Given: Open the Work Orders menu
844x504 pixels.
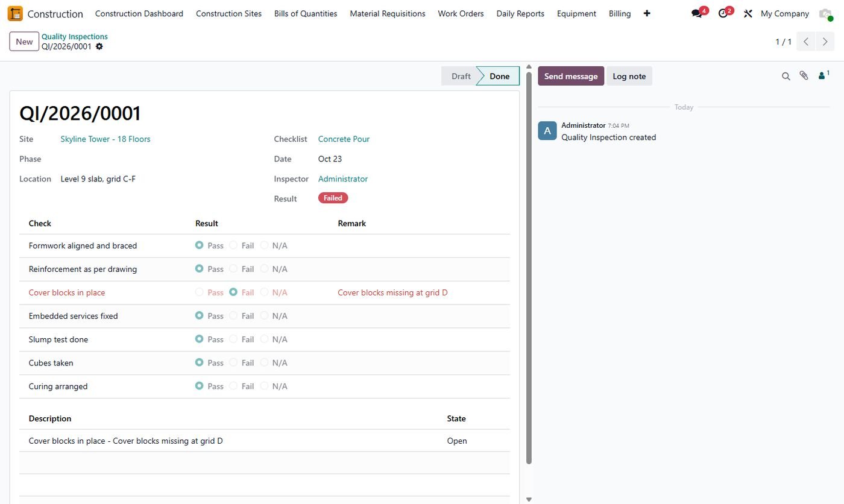Looking at the screenshot, I should [461, 13].
